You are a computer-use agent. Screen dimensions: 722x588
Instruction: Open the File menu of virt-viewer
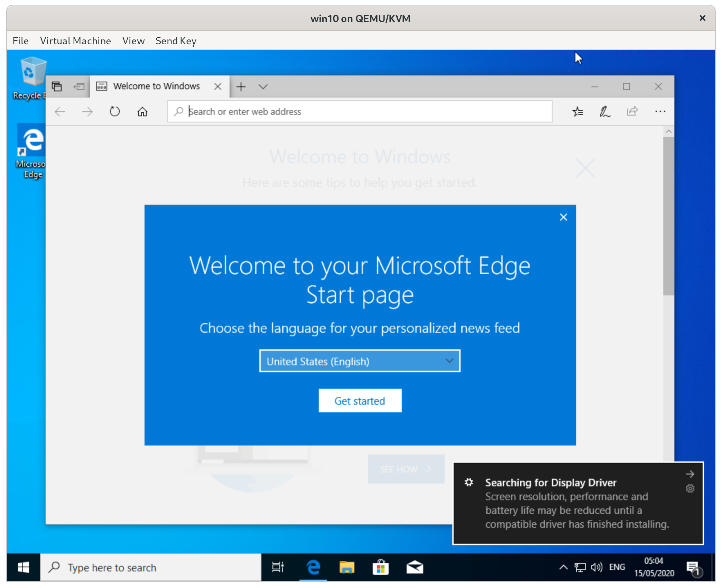tap(20, 41)
